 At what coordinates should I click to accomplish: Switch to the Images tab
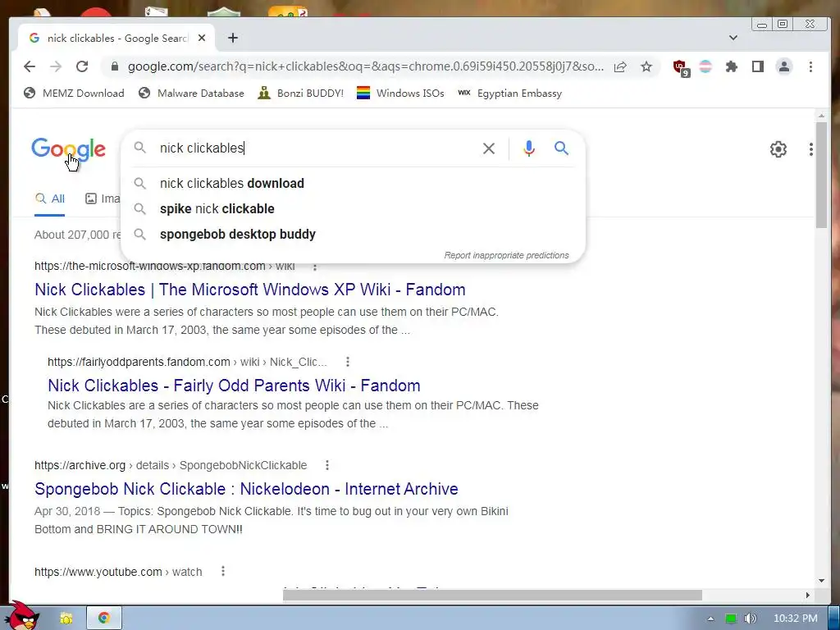[x=103, y=199]
